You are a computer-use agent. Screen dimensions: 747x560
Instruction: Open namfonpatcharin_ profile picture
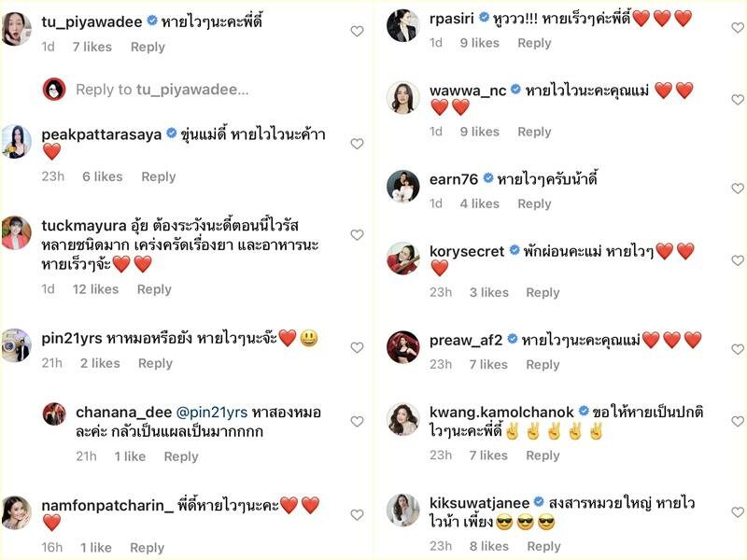point(16,512)
